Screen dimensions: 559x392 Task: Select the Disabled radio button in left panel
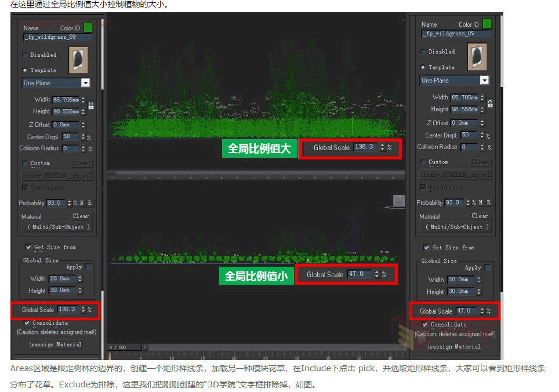point(24,55)
